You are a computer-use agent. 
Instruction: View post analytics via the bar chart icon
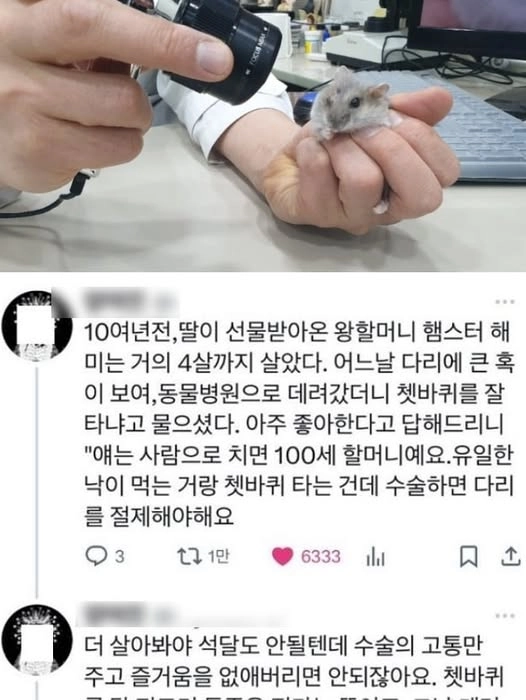[375, 557]
